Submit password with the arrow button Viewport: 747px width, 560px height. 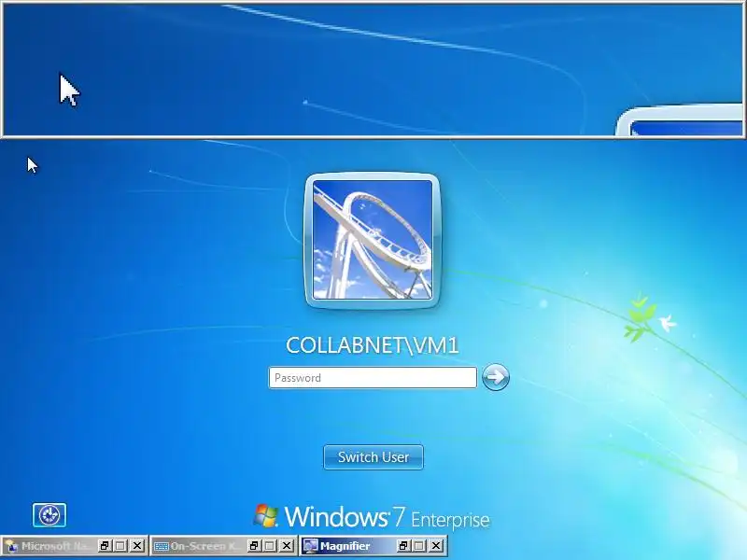[x=496, y=378]
